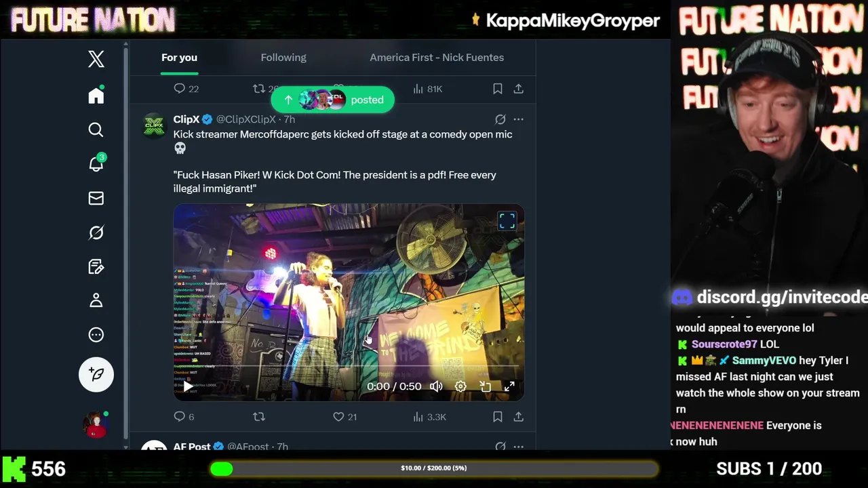This screenshot has height=488, width=868.
Task: Open Grok icon in the sidebar
Action: tap(96, 232)
